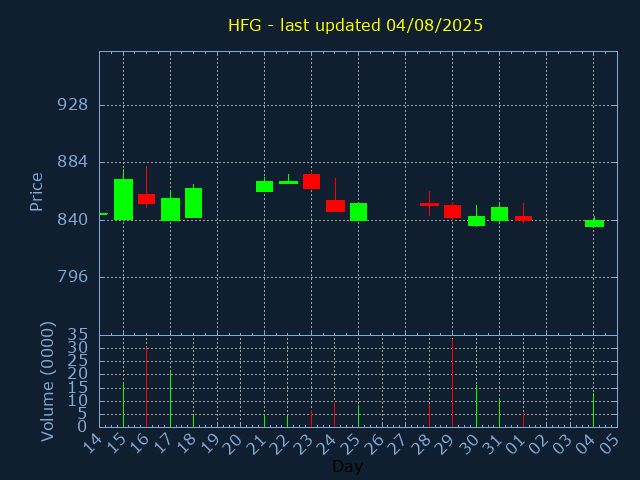
Task: Select the green candlestick for day 21
Action: 264,186
